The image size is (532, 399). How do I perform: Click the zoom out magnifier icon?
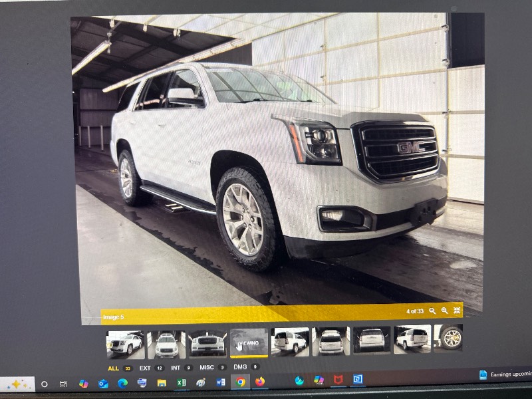pyautogui.click(x=432, y=311)
